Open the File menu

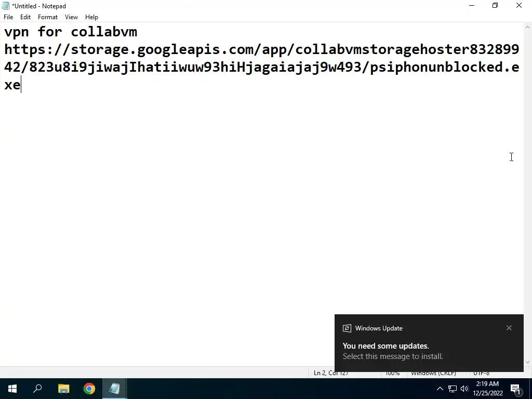8,17
